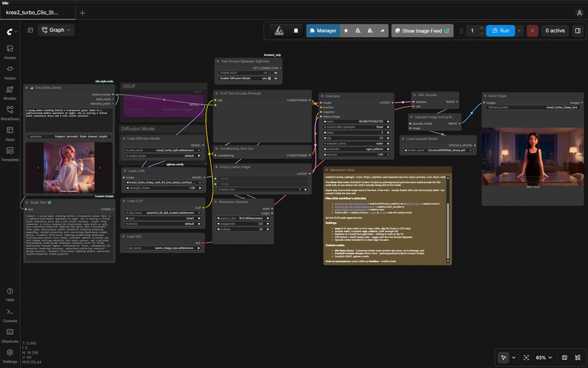Click the bookmark icon in toolbar

point(296,31)
